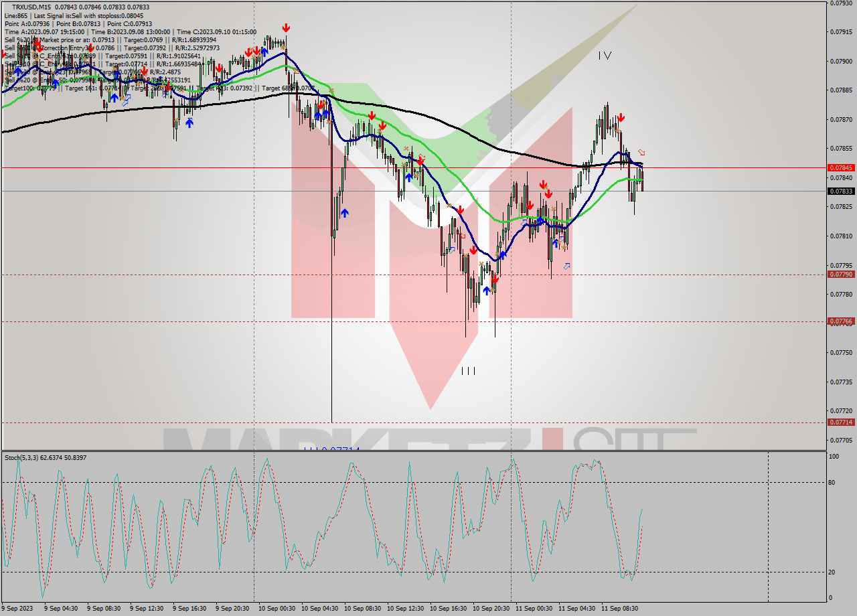
Task: Click the stochastic 100 level label
Action: pyautogui.click(x=834, y=457)
